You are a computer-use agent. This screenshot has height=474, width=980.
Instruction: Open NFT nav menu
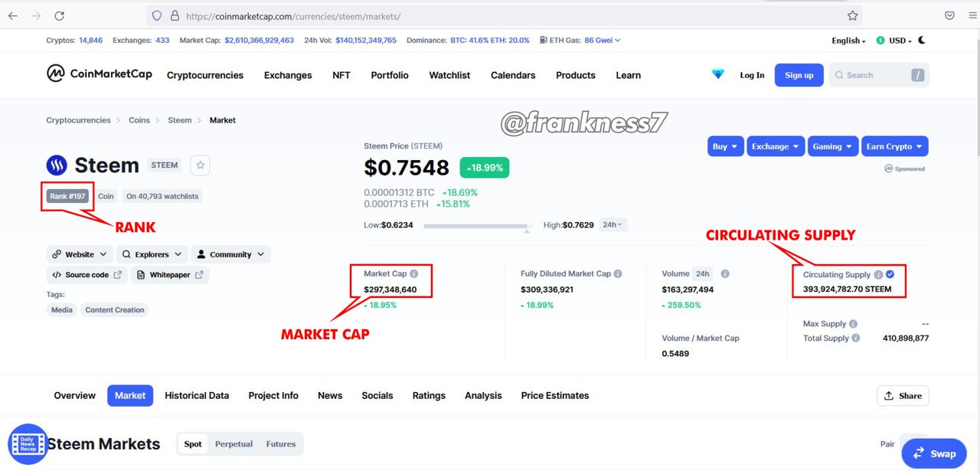pos(341,75)
